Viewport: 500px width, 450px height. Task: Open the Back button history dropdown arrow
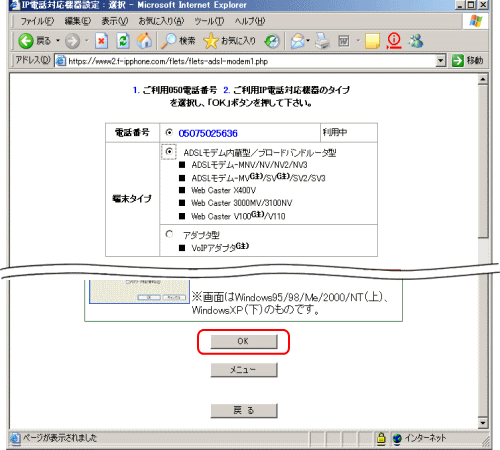[58, 41]
